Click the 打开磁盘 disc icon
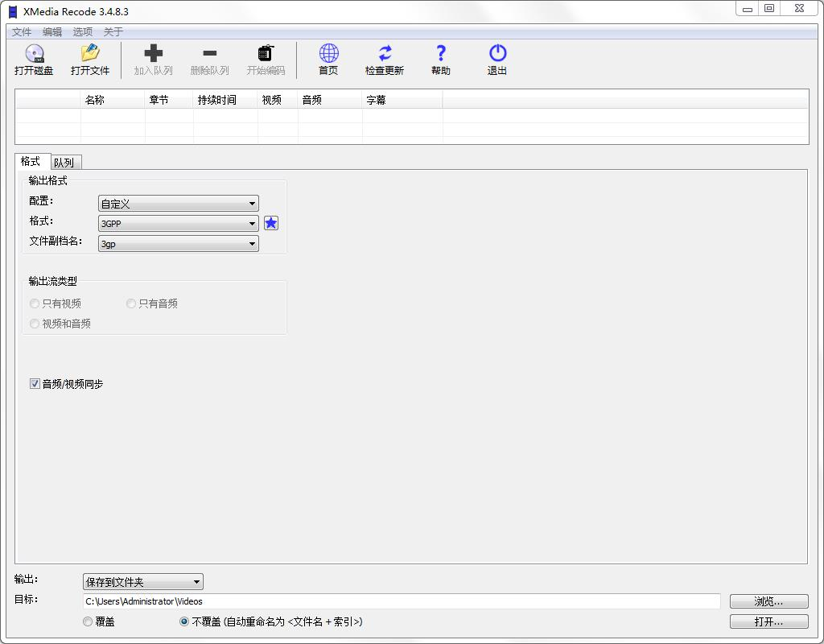Screen dimensions: 824x644 34,60
